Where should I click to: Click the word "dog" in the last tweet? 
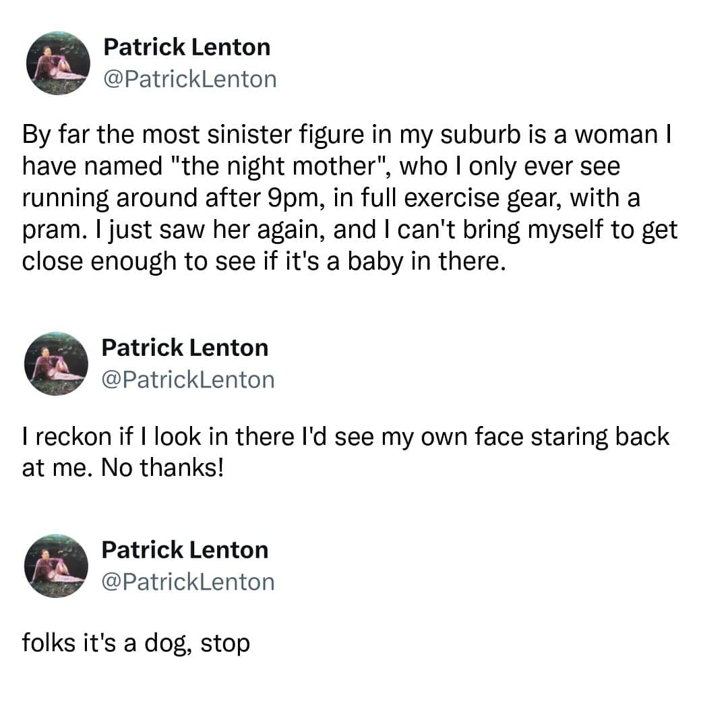click(x=171, y=642)
